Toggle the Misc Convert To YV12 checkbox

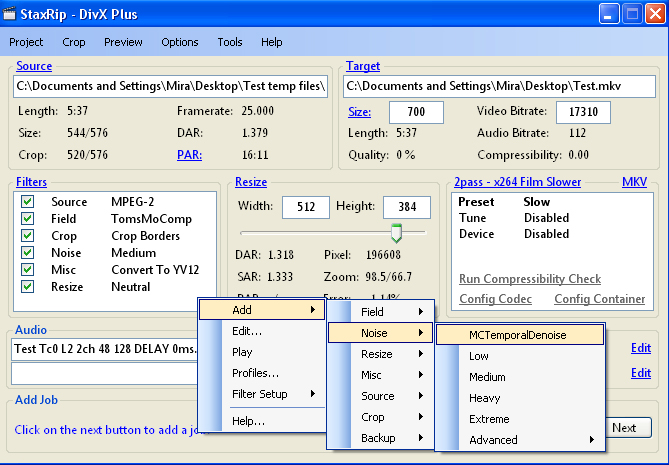[x=28, y=270]
